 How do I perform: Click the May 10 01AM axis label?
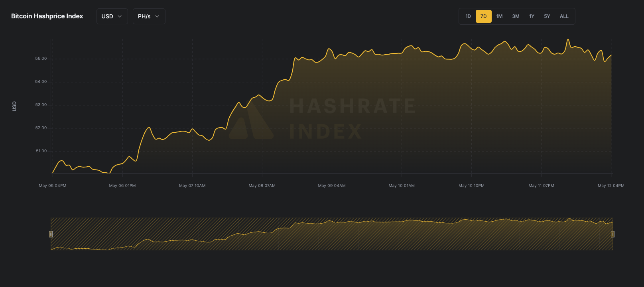tap(402, 186)
